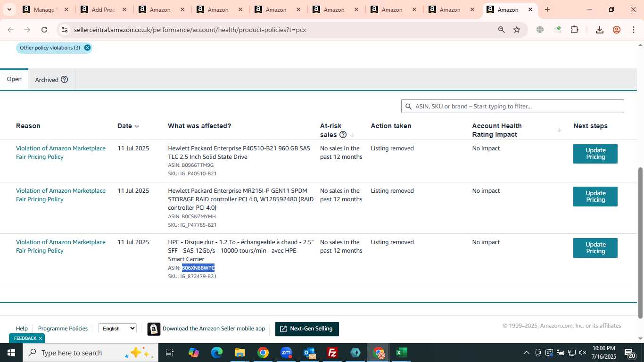Click the green plus extension icon
Image resolution: width=644 pixels, height=362 pixels.
(x=558, y=29)
